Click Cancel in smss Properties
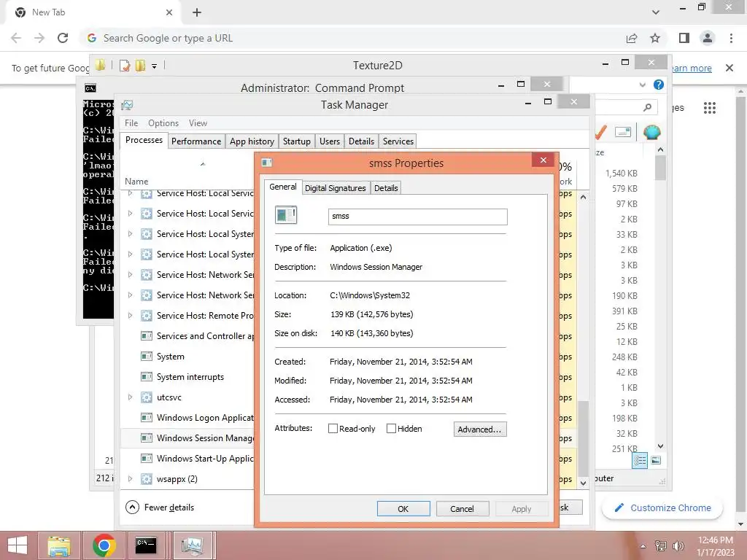The image size is (747, 560). point(462,509)
